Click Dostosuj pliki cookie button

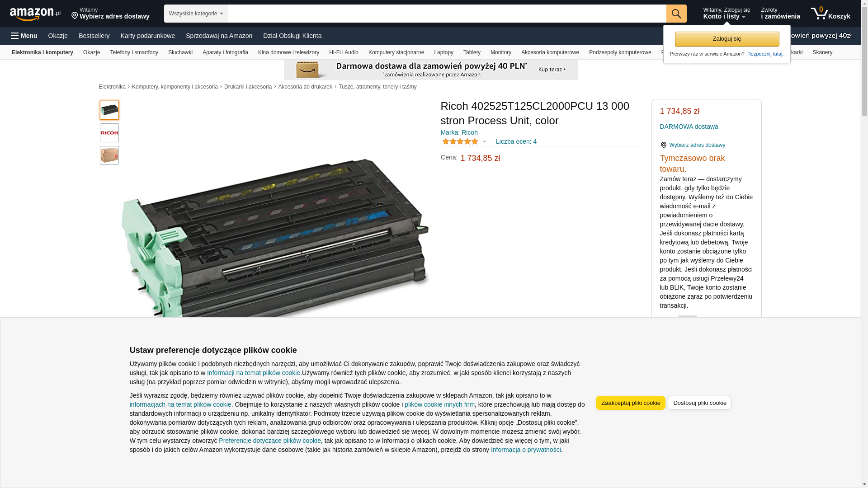point(699,403)
